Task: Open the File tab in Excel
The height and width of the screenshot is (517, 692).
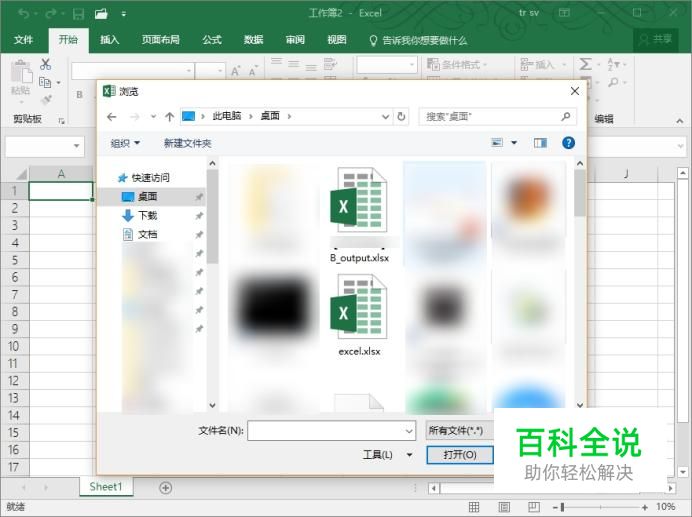Action: point(23,40)
